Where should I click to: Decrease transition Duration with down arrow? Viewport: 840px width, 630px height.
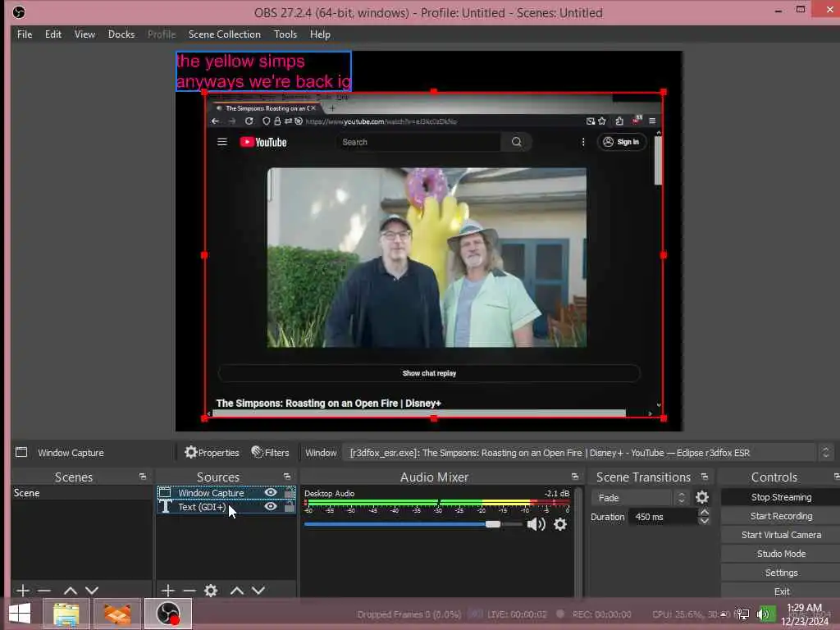[705, 521]
